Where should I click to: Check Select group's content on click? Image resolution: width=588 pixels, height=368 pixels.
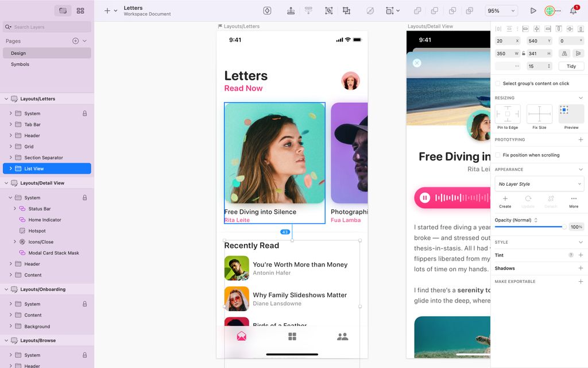(x=497, y=83)
